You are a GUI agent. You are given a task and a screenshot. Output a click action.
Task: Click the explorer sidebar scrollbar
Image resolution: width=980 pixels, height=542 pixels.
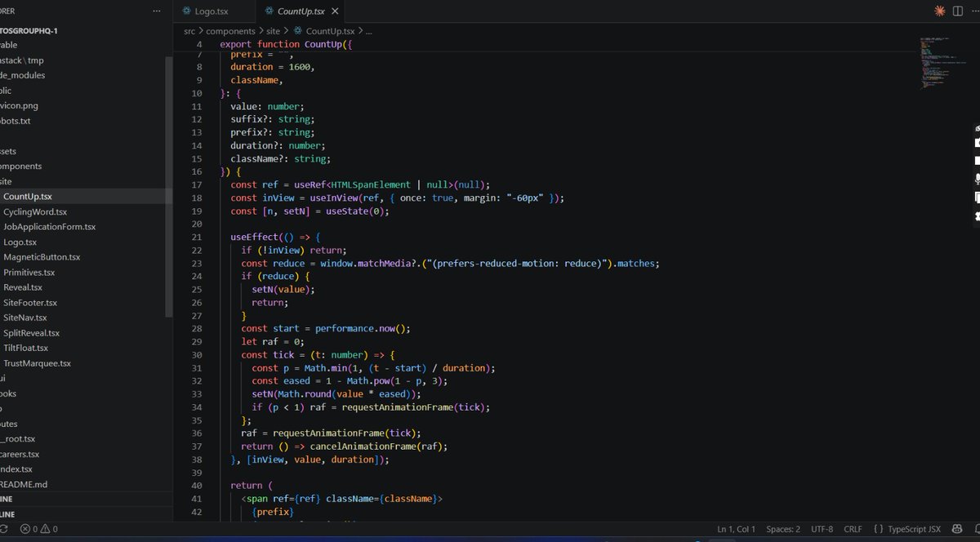click(169, 188)
